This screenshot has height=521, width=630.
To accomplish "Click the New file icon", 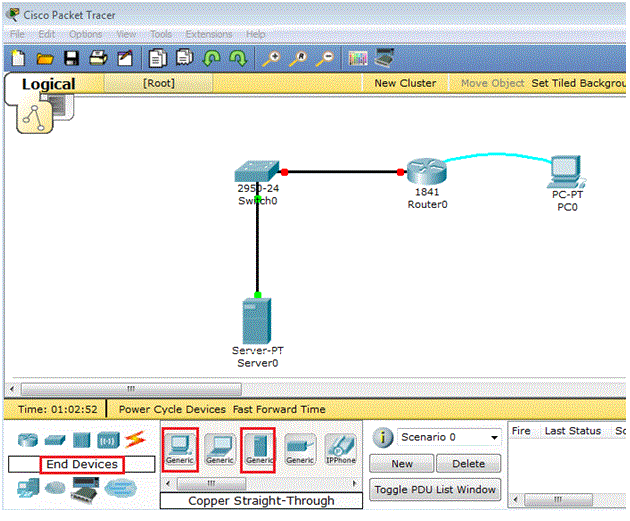I will point(18,58).
